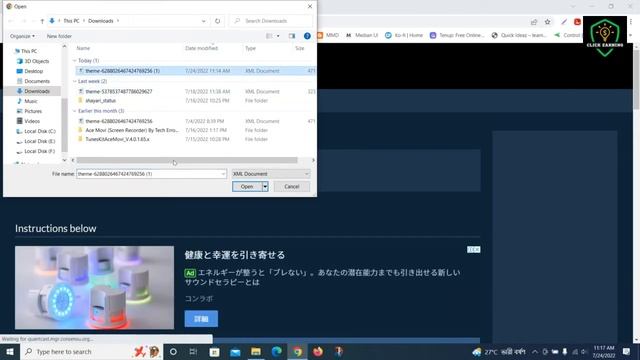Open the XML Document file type dropdown
Viewport: 640px width, 360px height.
coord(271,174)
